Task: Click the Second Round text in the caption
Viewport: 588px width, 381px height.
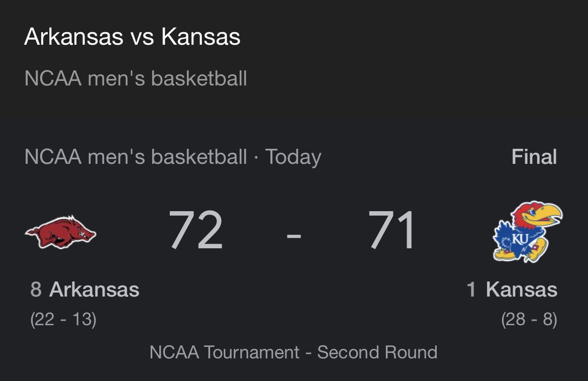Action: point(377,352)
